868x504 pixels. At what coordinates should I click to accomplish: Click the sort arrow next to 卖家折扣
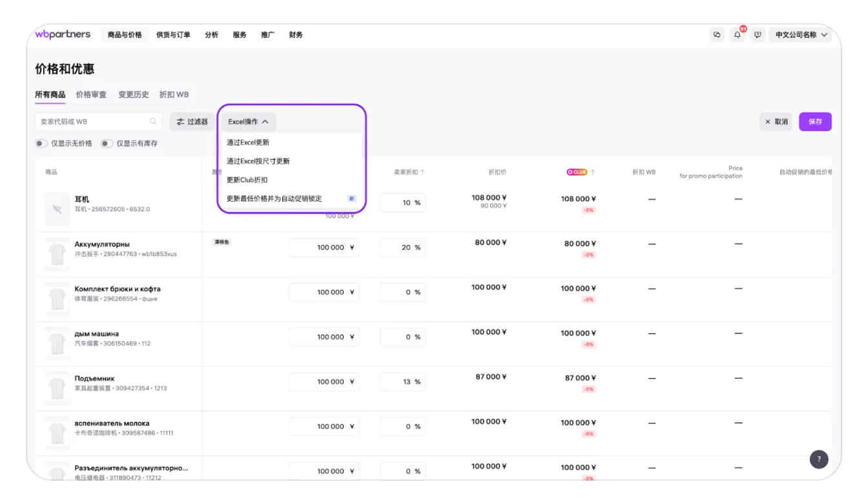(422, 173)
